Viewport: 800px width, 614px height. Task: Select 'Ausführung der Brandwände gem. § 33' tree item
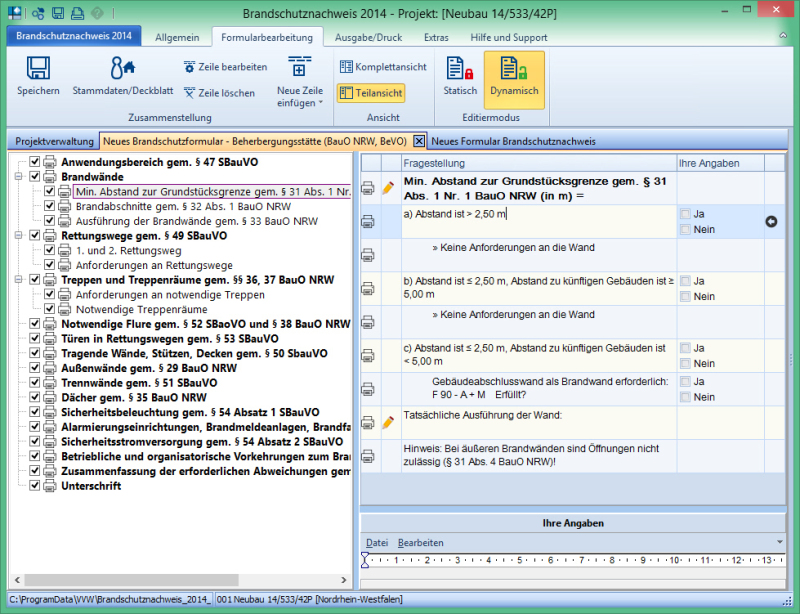pos(197,221)
